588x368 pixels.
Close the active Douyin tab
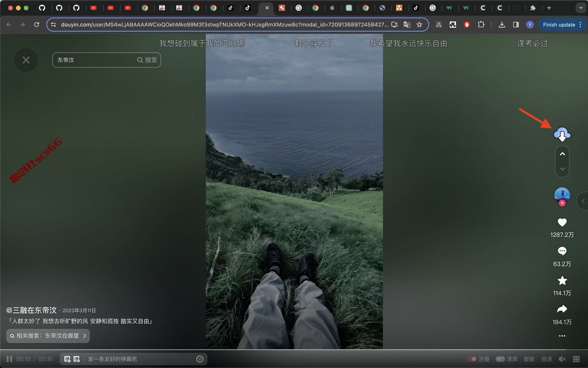point(267,8)
